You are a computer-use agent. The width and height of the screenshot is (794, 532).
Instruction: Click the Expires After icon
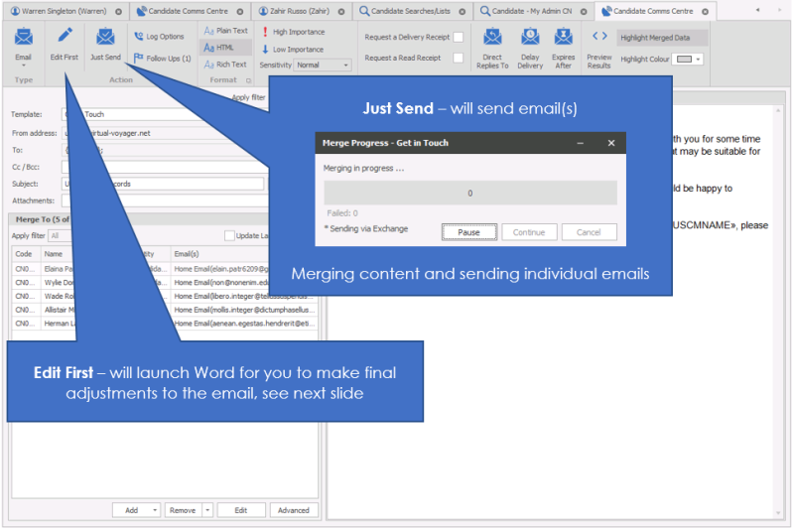(564, 38)
